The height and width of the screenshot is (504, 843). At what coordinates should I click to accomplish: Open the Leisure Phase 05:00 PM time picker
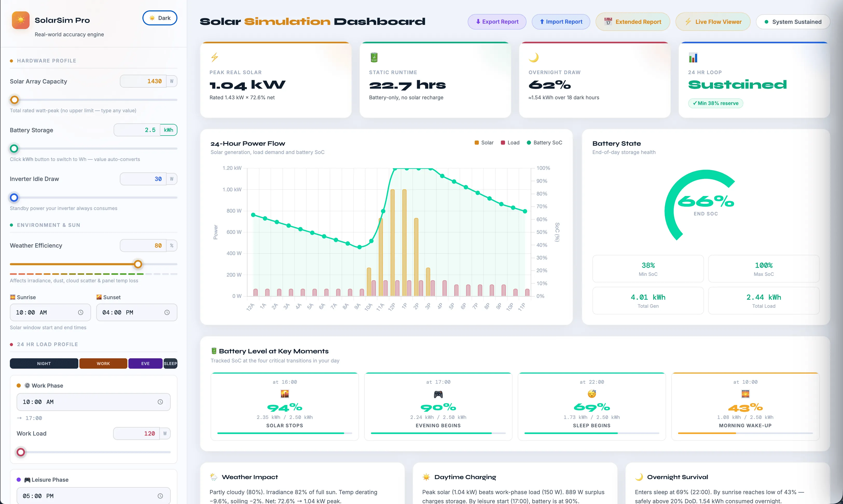coord(93,496)
